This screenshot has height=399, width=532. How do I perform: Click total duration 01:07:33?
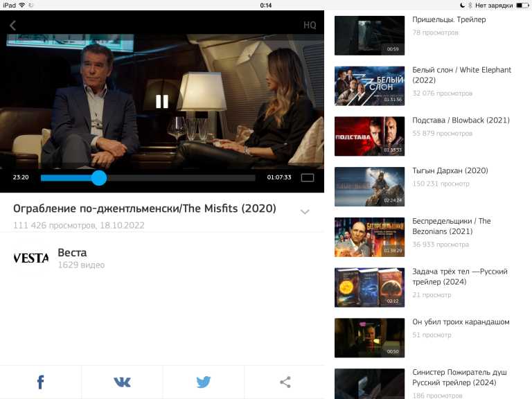tap(279, 177)
